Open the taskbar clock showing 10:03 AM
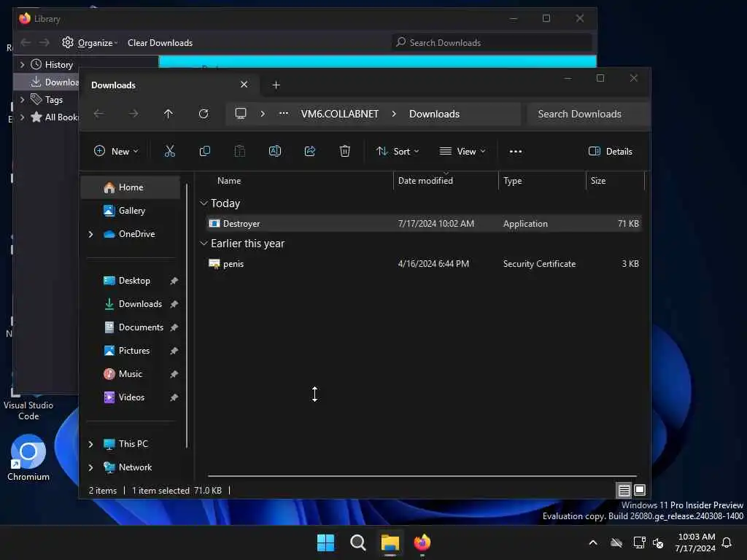747x560 pixels. (x=695, y=542)
